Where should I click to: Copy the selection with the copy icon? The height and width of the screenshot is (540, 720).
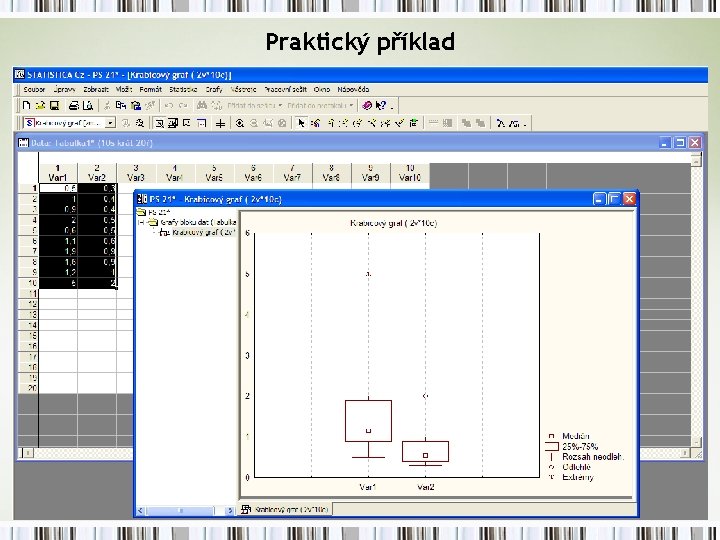[x=121, y=106]
